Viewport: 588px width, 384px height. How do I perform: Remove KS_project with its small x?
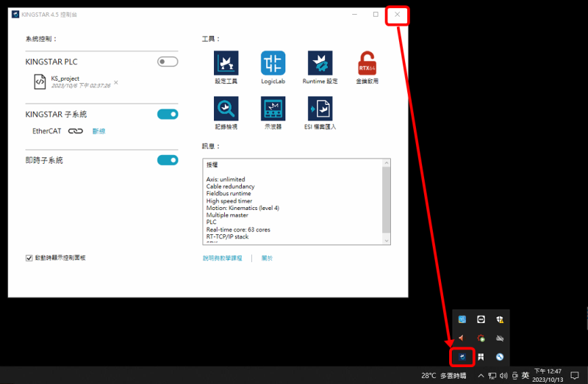pyautogui.click(x=116, y=82)
